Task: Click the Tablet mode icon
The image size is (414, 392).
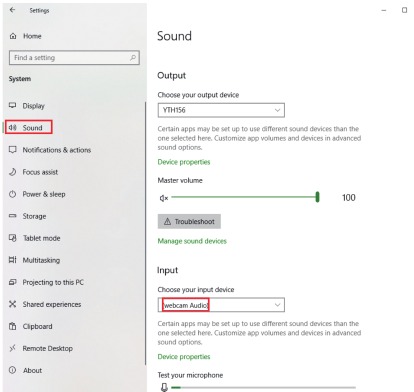Action: (12, 238)
